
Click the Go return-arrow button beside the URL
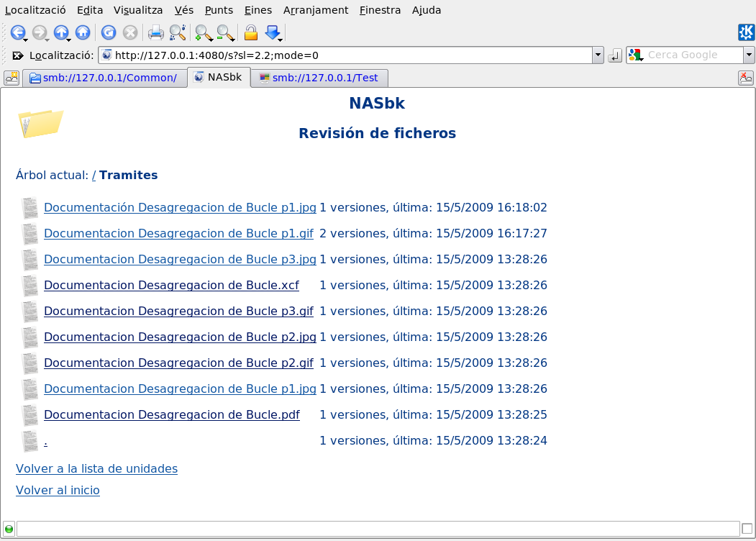(615, 55)
